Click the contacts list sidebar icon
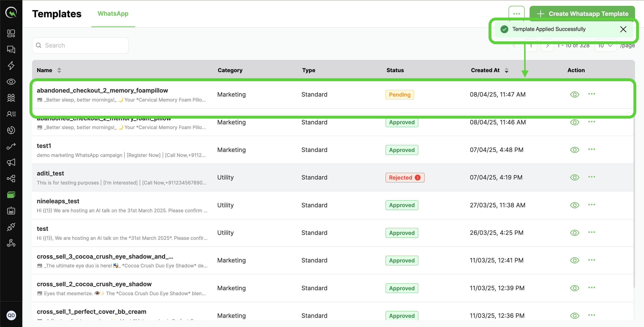 pyautogui.click(x=11, y=114)
